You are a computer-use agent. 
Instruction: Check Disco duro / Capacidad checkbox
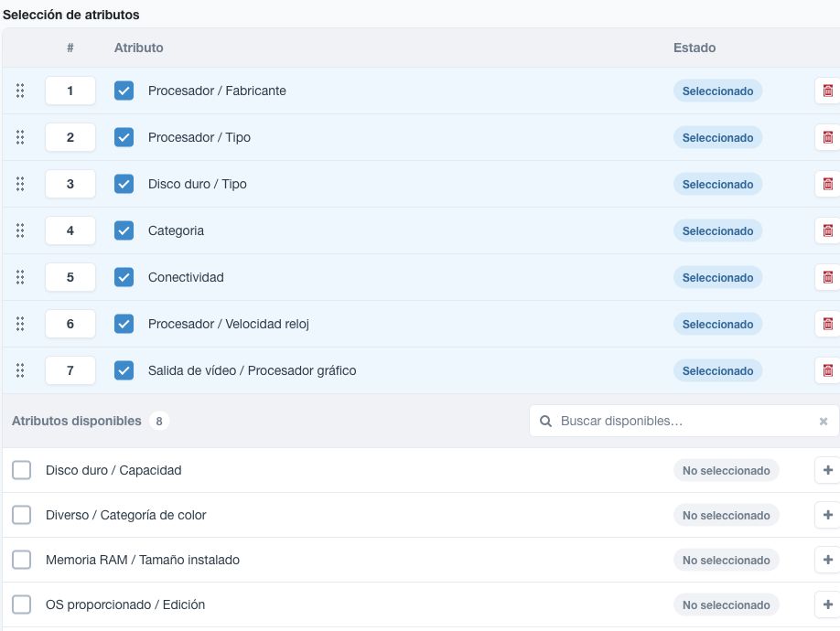pyautogui.click(x=21, y=470)
